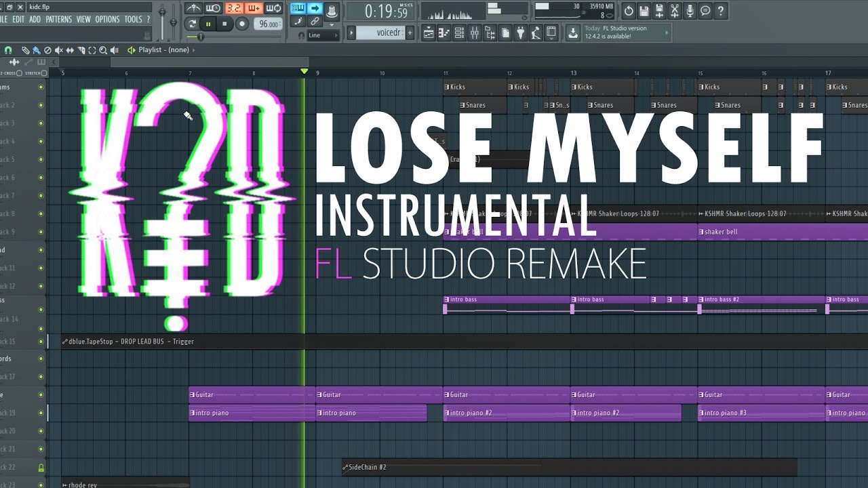Open the OPTIONS menu

[x=107, y=20]
